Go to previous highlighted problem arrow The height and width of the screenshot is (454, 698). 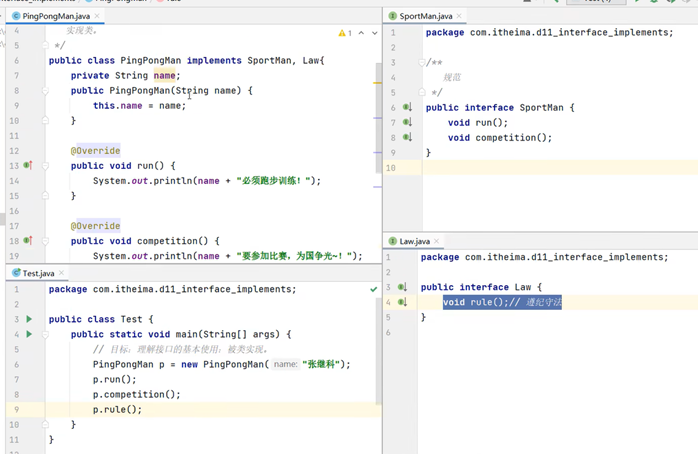click(x=361, y=33)
